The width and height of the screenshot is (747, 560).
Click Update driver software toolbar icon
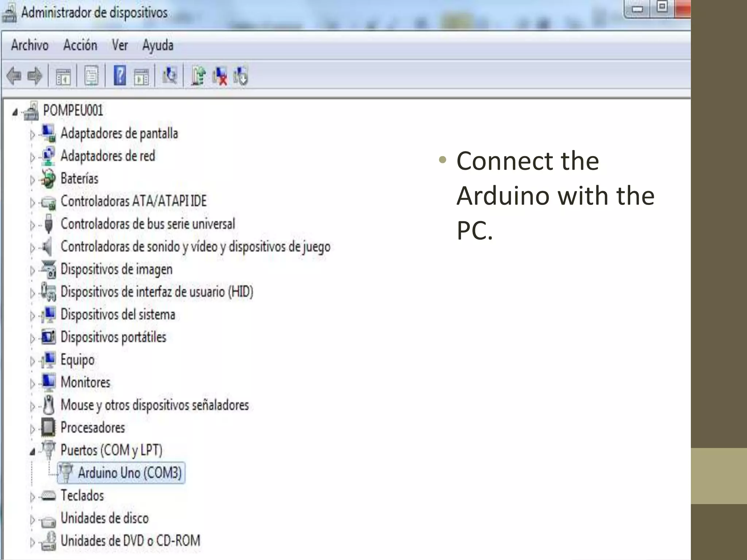(x=198, y=76)
